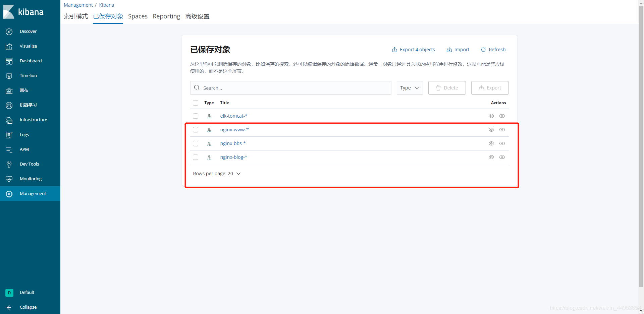Viewport: 644px width, 314px height.
Task: View relationships for nginx-blog-*
Action: 502,157
